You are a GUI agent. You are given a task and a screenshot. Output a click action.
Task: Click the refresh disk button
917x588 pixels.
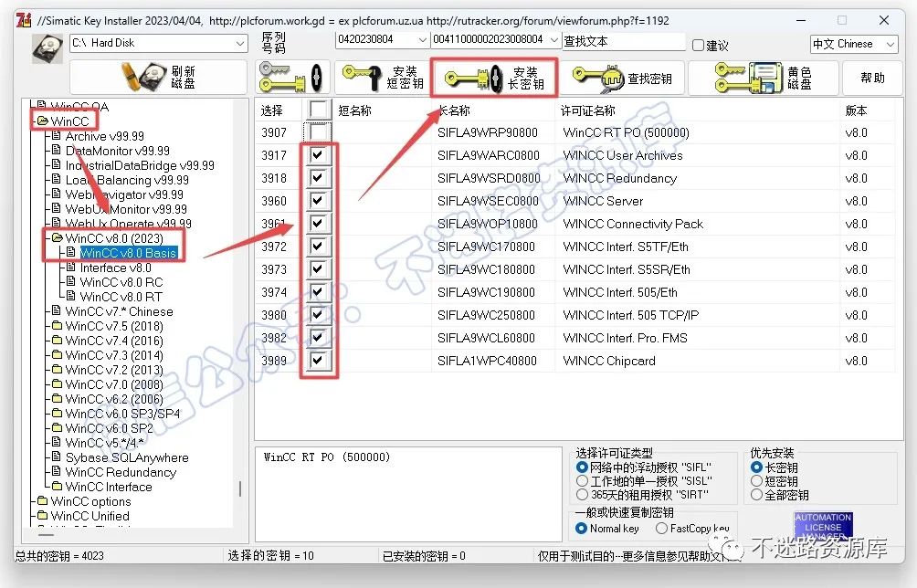coord(158,77)
